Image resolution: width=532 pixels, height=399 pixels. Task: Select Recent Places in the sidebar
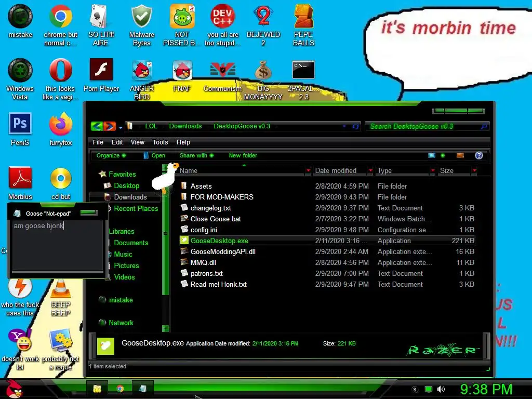coord(136,208)
